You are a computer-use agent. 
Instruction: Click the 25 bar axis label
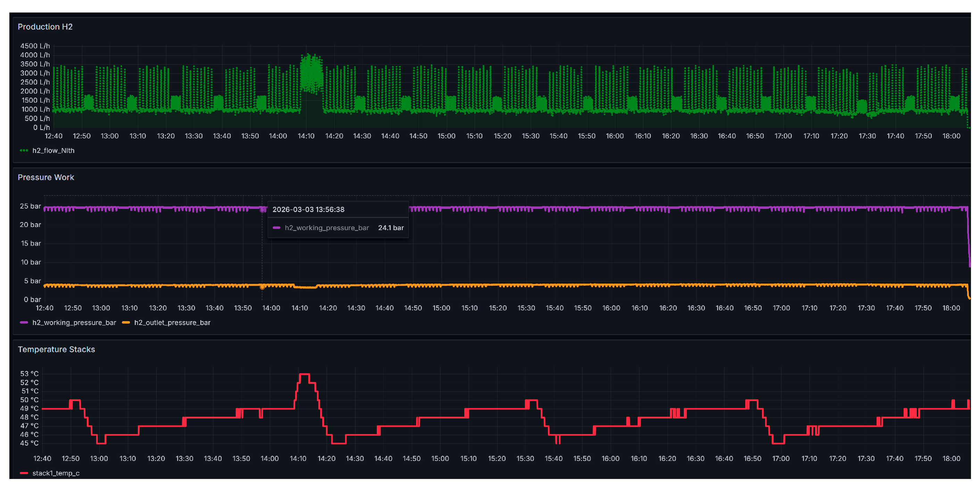coord(31,206)
